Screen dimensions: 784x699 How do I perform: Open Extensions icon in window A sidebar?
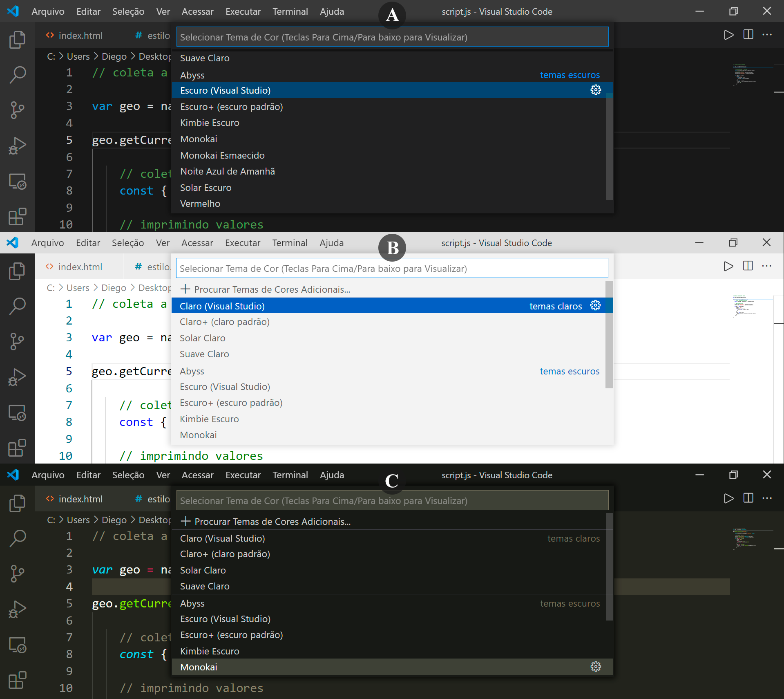click(17, 216)
